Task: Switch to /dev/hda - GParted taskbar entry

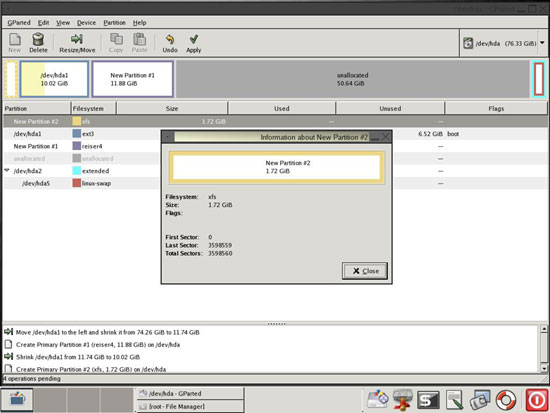Action: click(190, 393)
